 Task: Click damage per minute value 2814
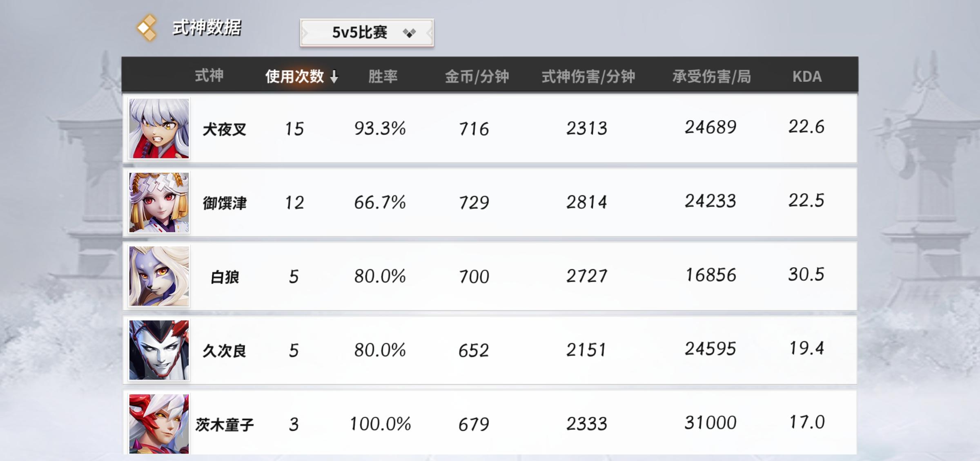coord(586,202)
